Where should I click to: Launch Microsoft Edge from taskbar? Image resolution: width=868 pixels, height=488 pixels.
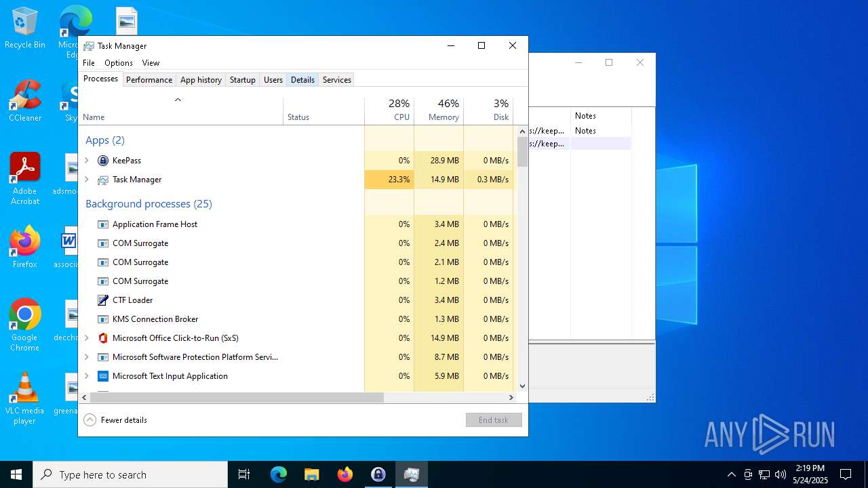point(279,474)
